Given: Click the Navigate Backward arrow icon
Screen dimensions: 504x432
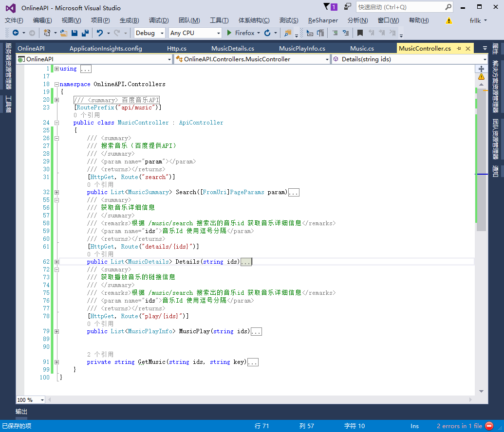Looking at the screenshot, I should pos(16,33).
